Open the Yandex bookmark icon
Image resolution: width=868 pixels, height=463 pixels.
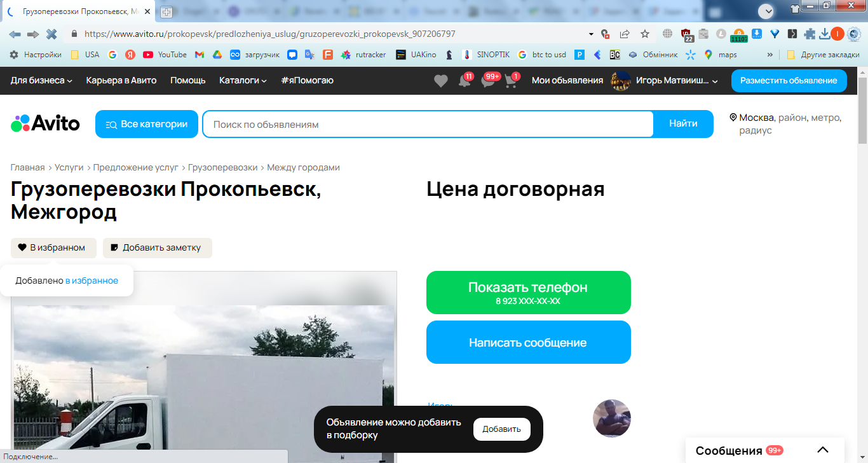pos(130,55)
